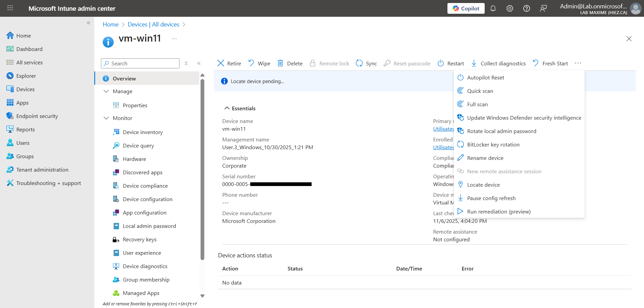Click the Wipe device action
Image resolution: width=644 pixels, height=308 pixels.
pyautogui.click(x=259, y=63)
